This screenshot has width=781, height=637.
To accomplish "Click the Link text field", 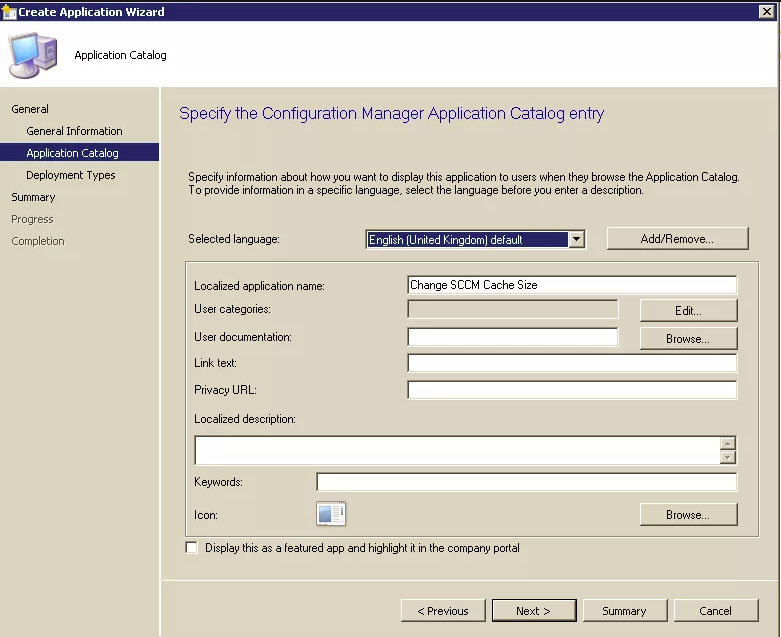I will pos(572,363).
